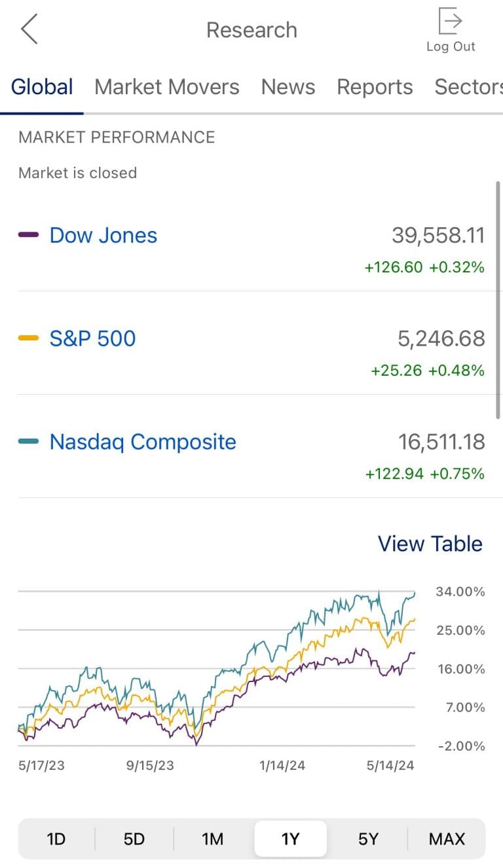Click the View Table link
Screen dimensions: 503x868
point(430,543)
